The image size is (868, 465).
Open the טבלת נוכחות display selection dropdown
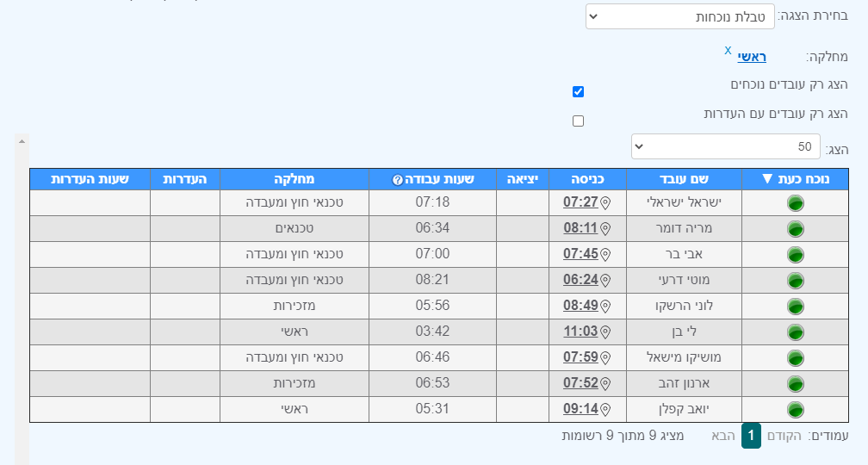click(679, 16)
